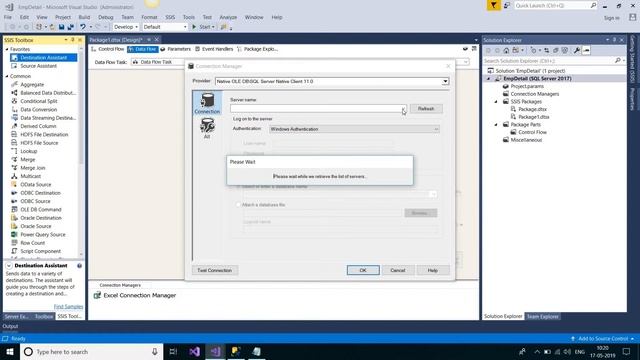Switch to Parameters tab

tap(176, 49)
